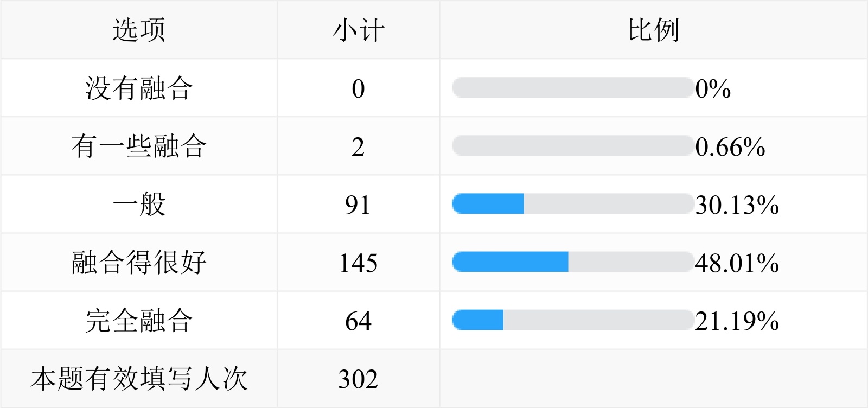Select the 有一些融合 option label

(x=139, y=146)
